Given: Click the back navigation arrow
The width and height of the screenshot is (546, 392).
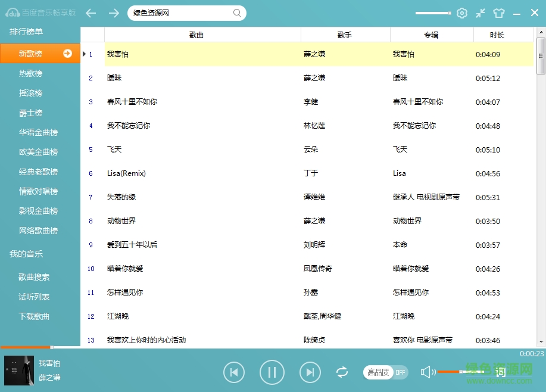Looking at the screenshot, I should click(91, 13).
